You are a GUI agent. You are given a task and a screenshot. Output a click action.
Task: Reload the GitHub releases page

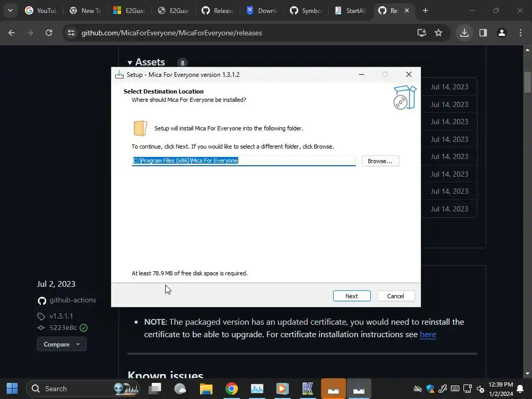49,33
